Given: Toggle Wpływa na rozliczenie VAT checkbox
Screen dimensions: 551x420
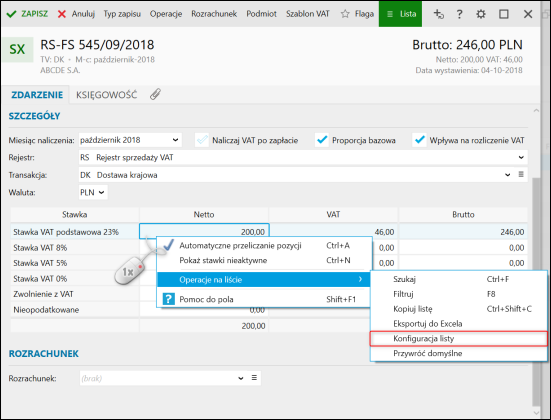Looking at the screenshot, I should pyautogui.click(x=419, y=140).
